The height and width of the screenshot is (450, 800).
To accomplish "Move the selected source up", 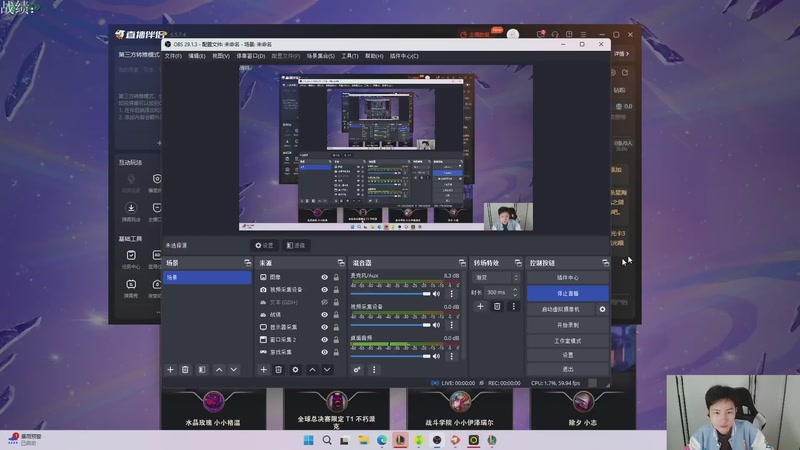I will point(312,369).
